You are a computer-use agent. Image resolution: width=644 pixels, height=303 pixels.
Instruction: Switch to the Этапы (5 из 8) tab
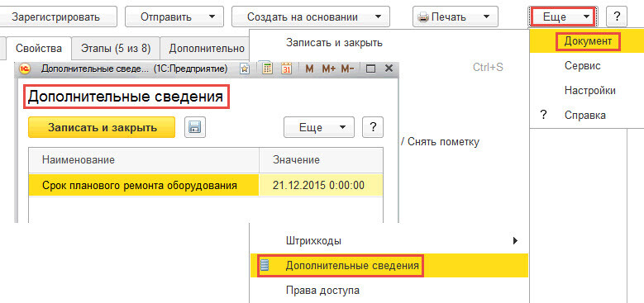click(116, 49)
